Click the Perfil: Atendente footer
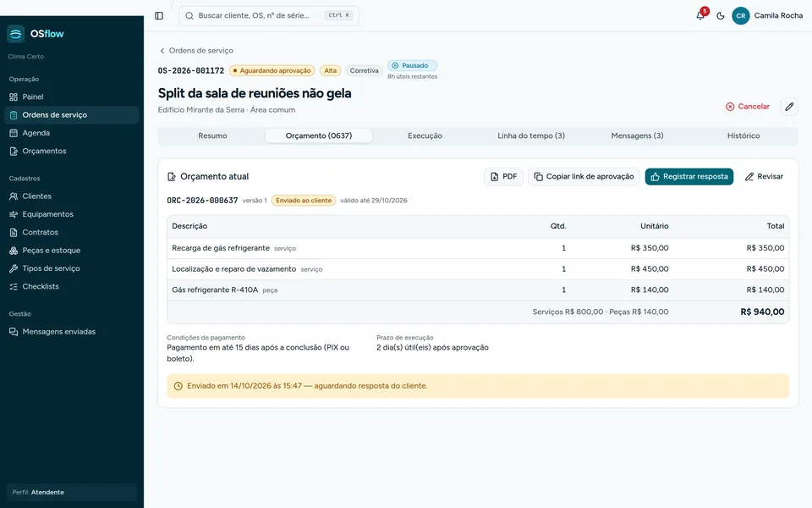The width and height of the screenshot is (812, 508). pyautogui.click(x=71, y=493)
